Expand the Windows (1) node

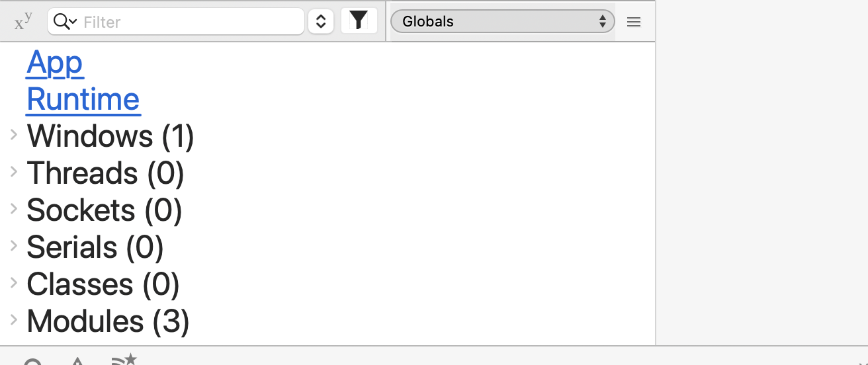13,135
